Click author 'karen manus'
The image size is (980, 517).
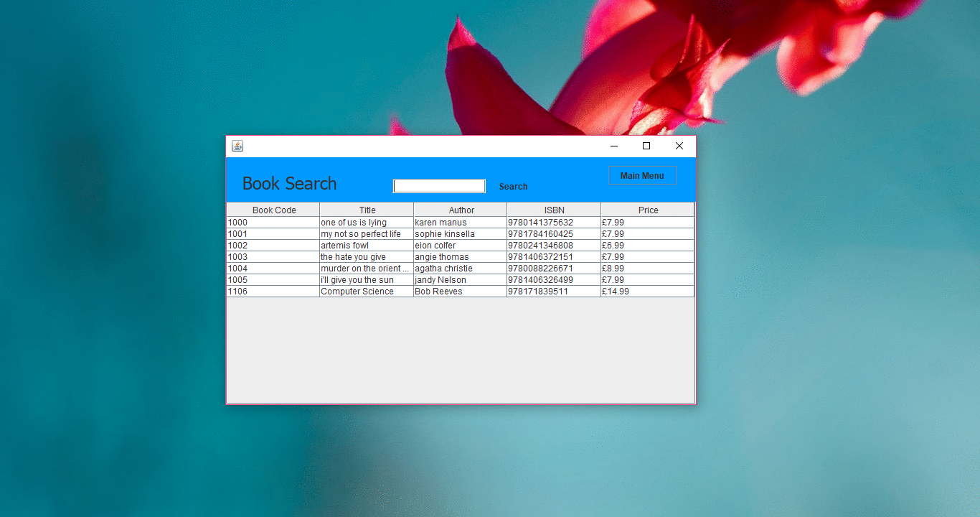461,223
